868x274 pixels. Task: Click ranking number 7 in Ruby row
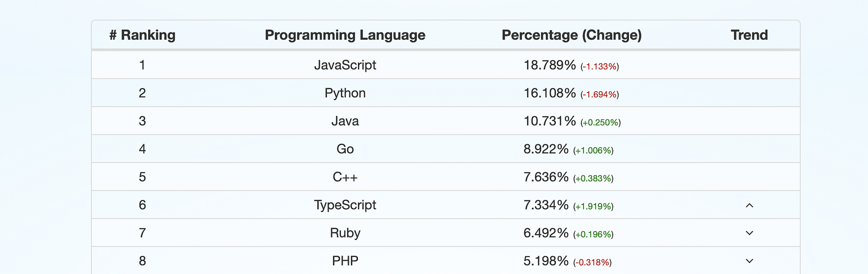(142, 233)
